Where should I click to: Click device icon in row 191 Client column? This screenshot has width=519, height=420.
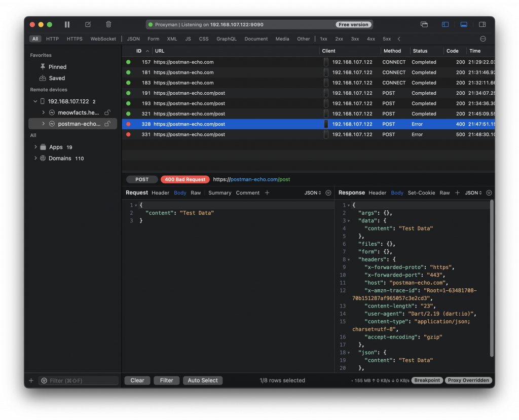point(326,93)
